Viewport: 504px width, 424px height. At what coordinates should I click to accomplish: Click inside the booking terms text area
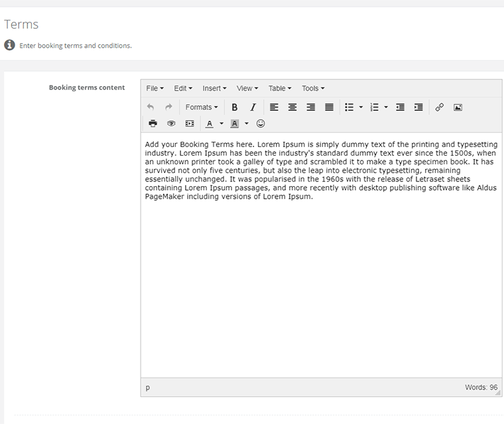tap(321, 255)
